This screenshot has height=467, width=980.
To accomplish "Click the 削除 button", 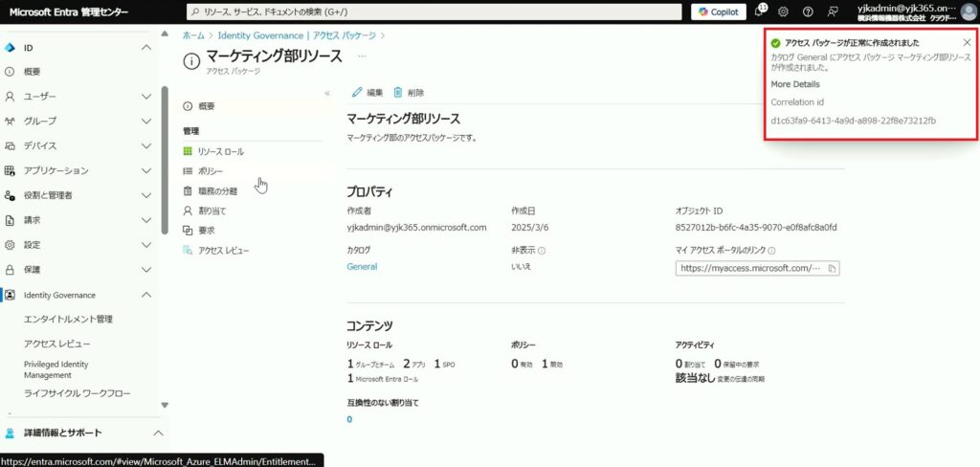I will click(x=409, y=93).
